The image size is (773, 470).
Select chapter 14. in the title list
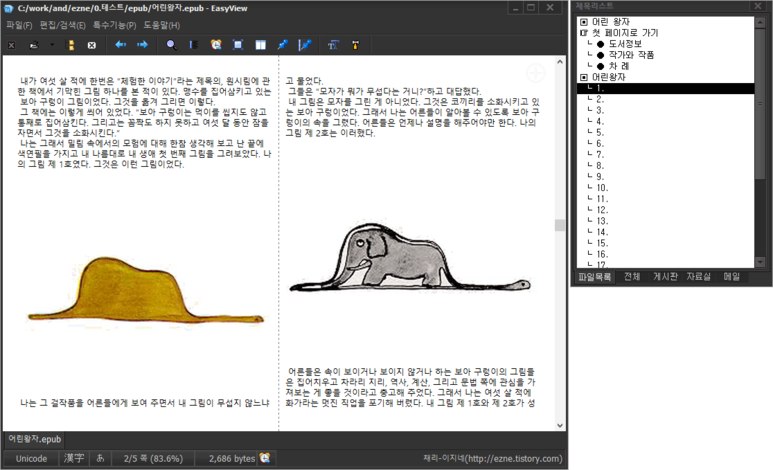point(602,232)
